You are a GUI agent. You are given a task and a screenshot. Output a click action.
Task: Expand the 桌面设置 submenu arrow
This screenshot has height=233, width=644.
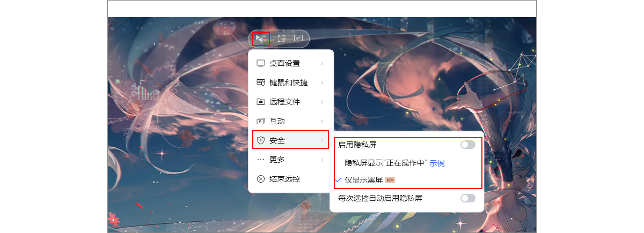point(322,63)
